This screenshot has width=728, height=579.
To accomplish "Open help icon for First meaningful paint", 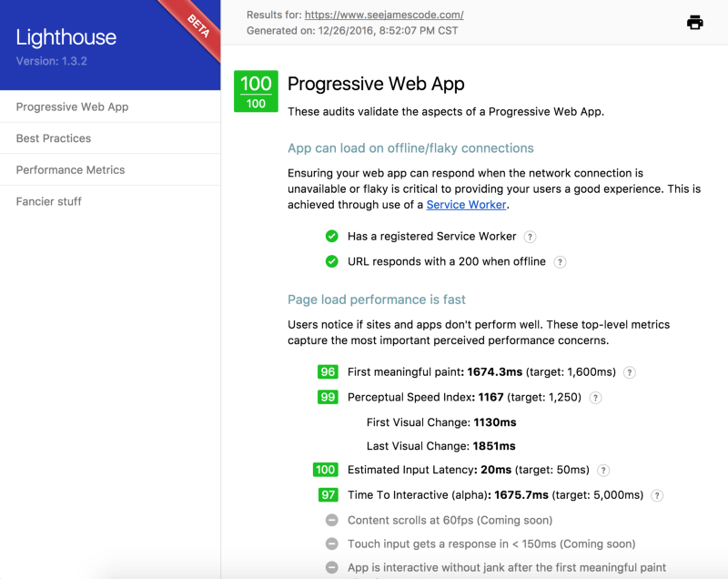I will [630, 372].
